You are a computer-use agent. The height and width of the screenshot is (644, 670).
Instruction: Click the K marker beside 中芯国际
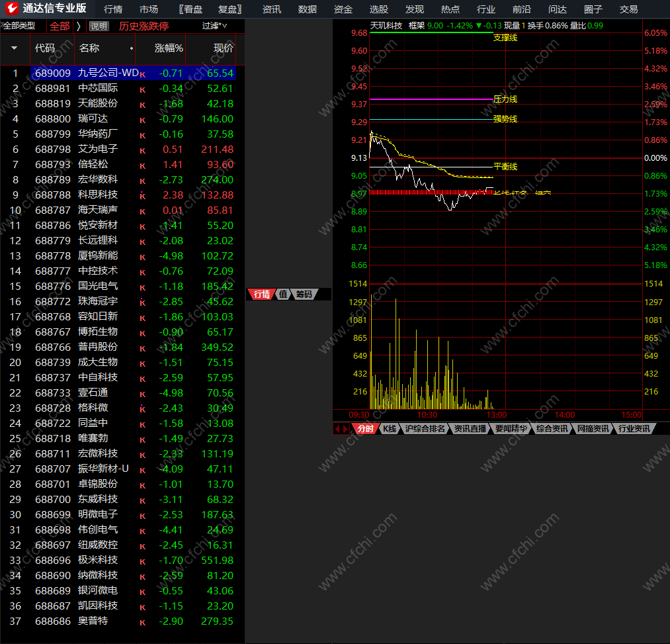click(x=143, y=90)
